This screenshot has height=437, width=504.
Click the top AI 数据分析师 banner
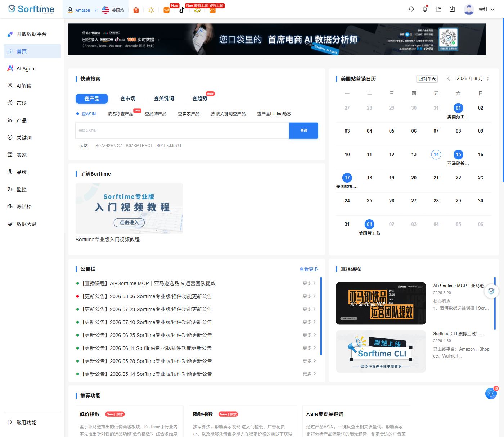click(x=277, y=39)
